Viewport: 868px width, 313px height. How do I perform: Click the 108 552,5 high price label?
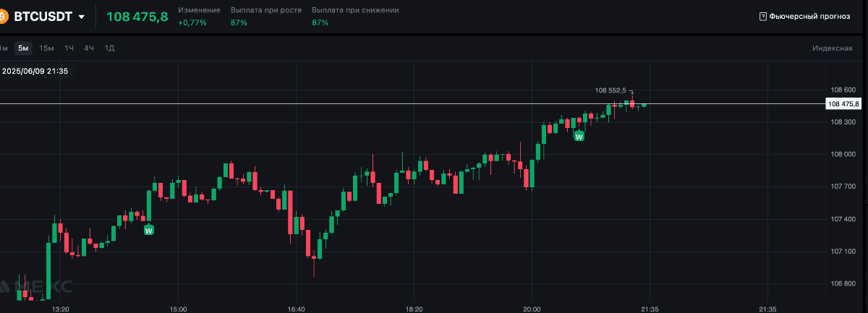tap(610, 90)
